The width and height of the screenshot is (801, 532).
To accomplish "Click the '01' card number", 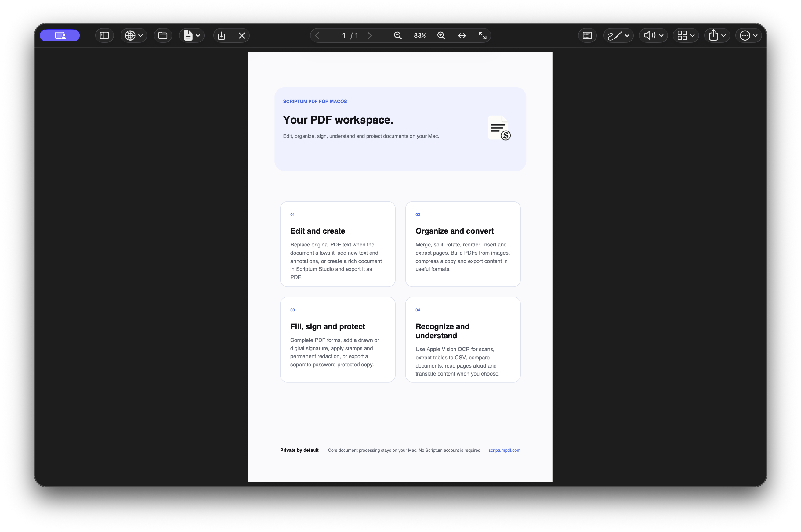I will click(x=292, y=214).
